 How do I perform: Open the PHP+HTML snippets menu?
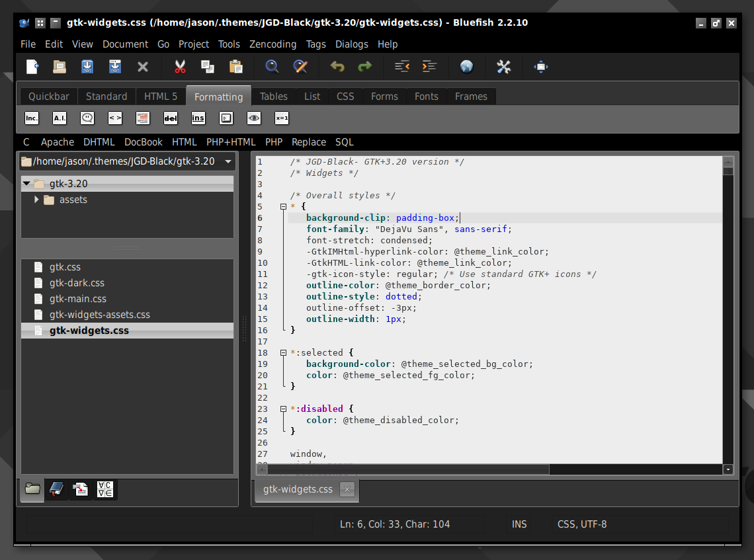click(231, 142)
